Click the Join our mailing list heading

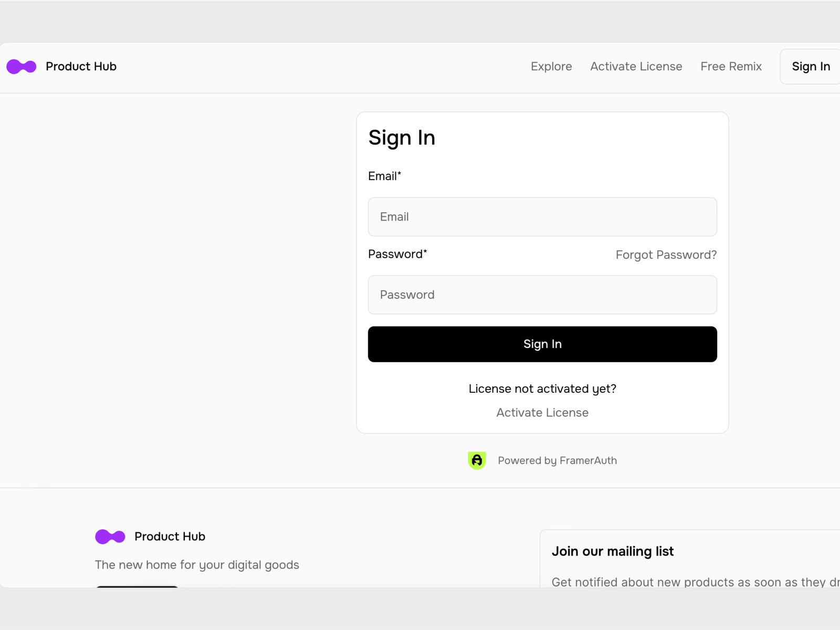tap(613, 551)
